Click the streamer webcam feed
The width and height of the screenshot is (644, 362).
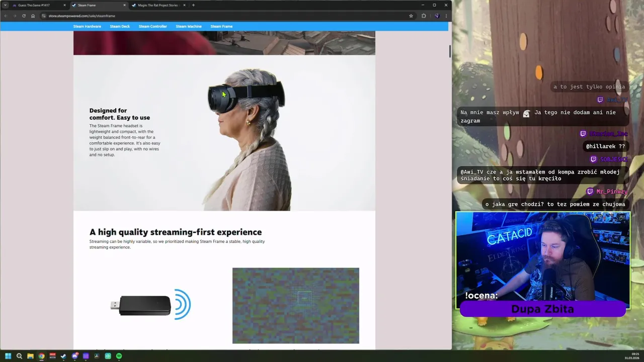coord(543,260)
